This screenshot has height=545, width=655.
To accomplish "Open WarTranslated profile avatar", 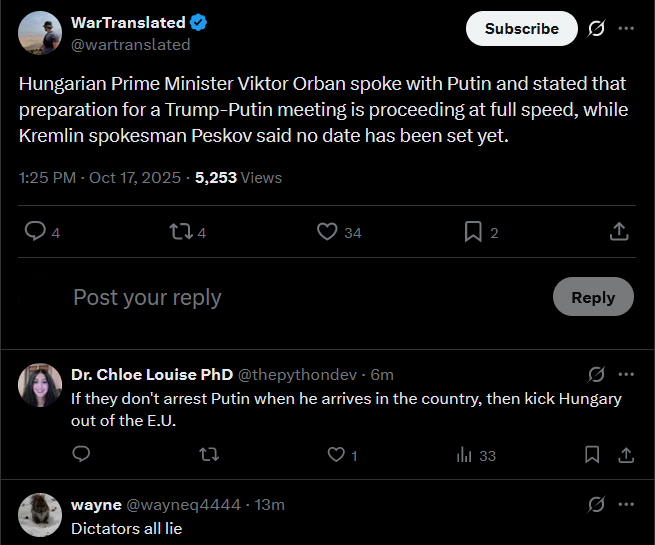I will click(40, 34).
